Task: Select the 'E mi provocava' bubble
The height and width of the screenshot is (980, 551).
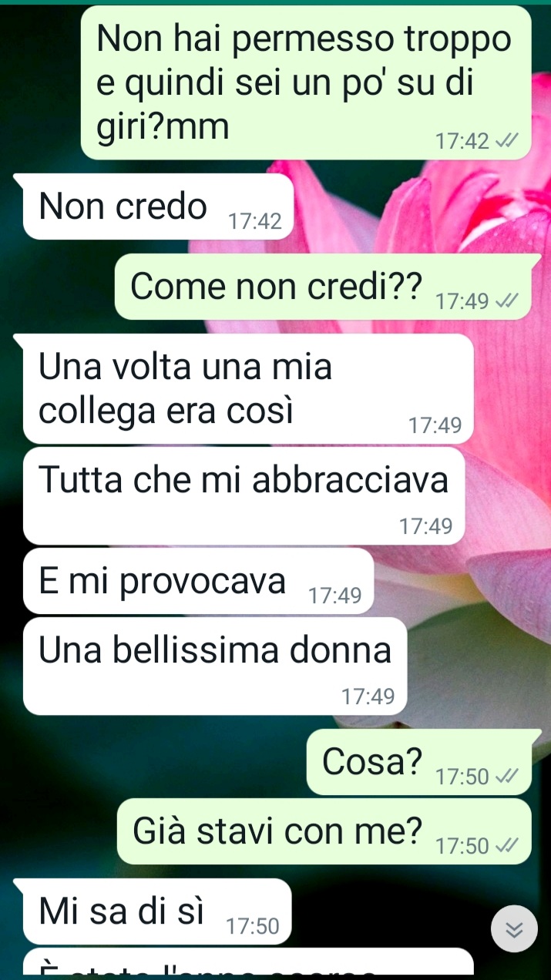Action: tap(198, 581)
